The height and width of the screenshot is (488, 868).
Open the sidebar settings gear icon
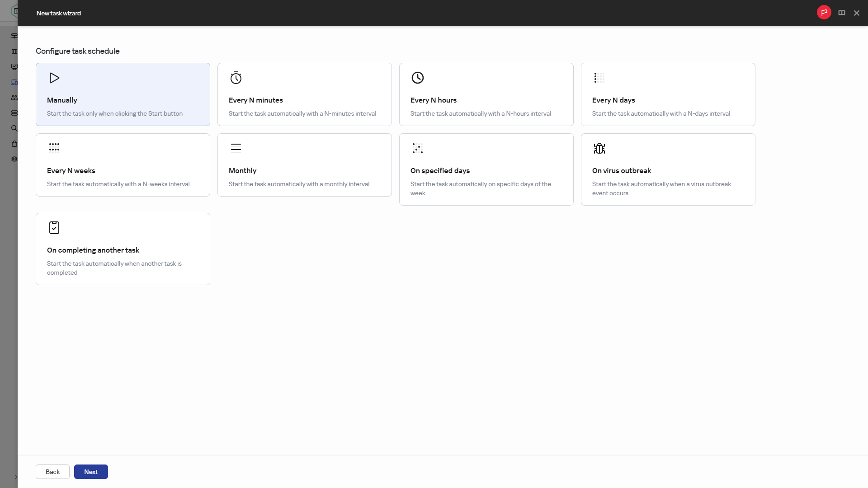14,159
